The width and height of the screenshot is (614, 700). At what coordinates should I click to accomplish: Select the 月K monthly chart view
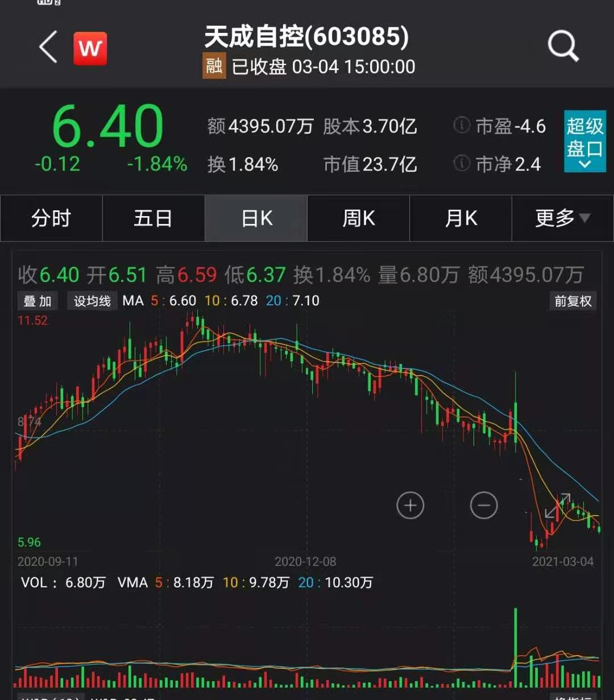[460, 218]
